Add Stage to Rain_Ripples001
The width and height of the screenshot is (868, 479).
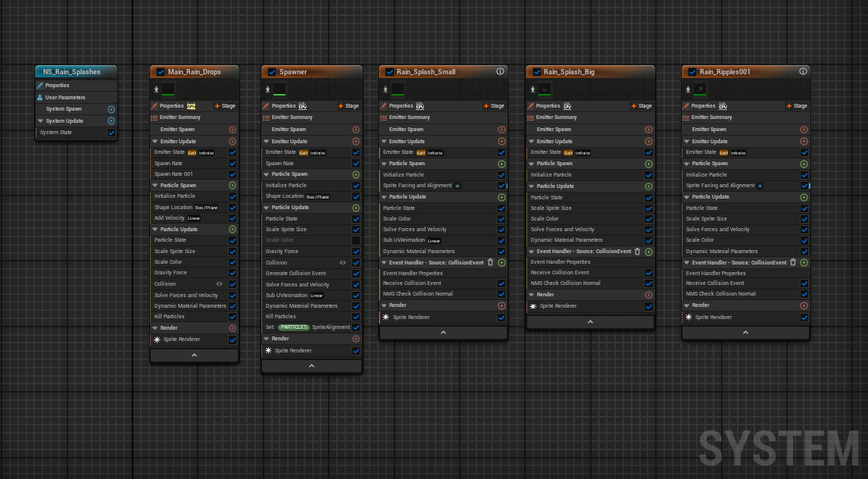coord(797,106)
